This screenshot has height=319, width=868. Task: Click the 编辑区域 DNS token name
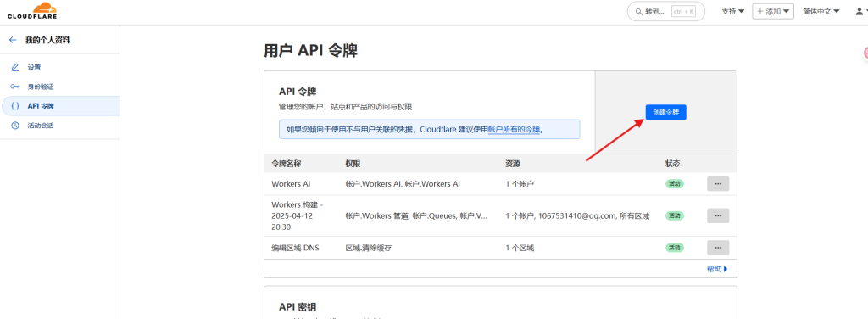[x=295, y=248]
